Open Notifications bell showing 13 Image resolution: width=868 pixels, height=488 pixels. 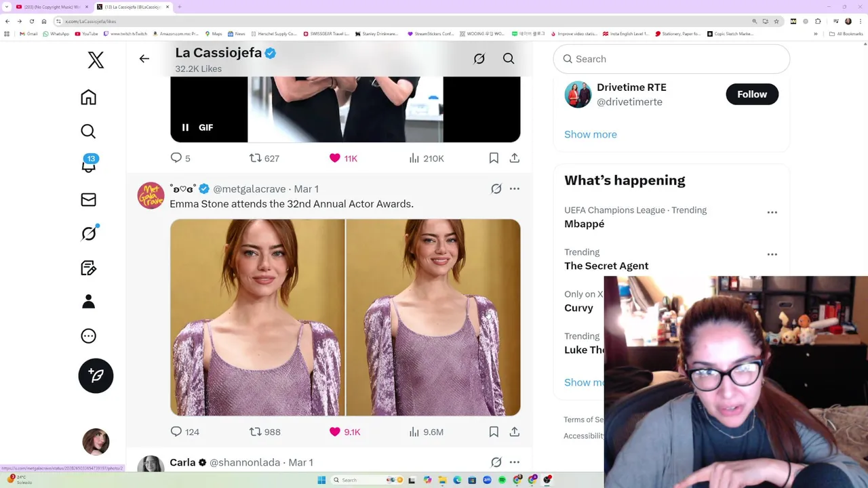[x=89, y=164]
